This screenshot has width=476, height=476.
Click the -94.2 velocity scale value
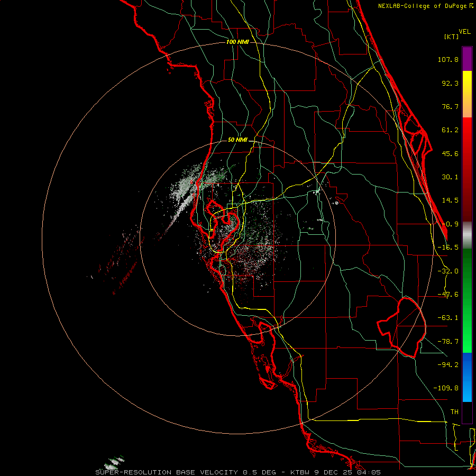[448, 364]
